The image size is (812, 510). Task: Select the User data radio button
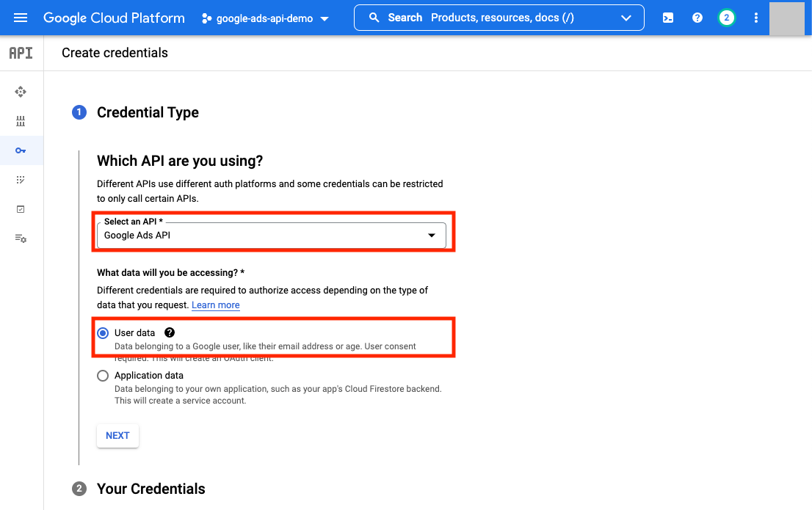[103, 333]
